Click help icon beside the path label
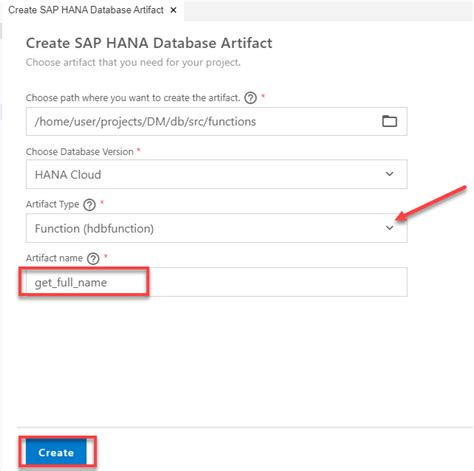The width and height of the screenshot is (474, 471). pyautogui.click(x=250, y=98)
